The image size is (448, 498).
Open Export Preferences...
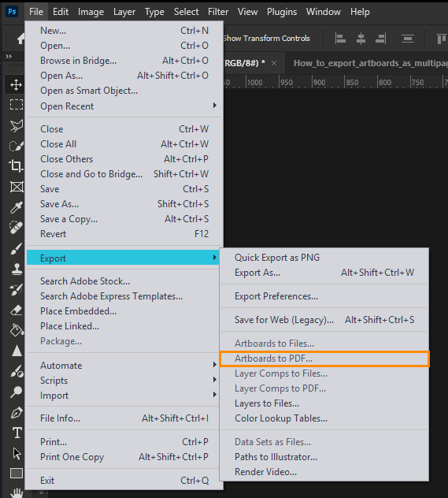(x=324, y=296)
